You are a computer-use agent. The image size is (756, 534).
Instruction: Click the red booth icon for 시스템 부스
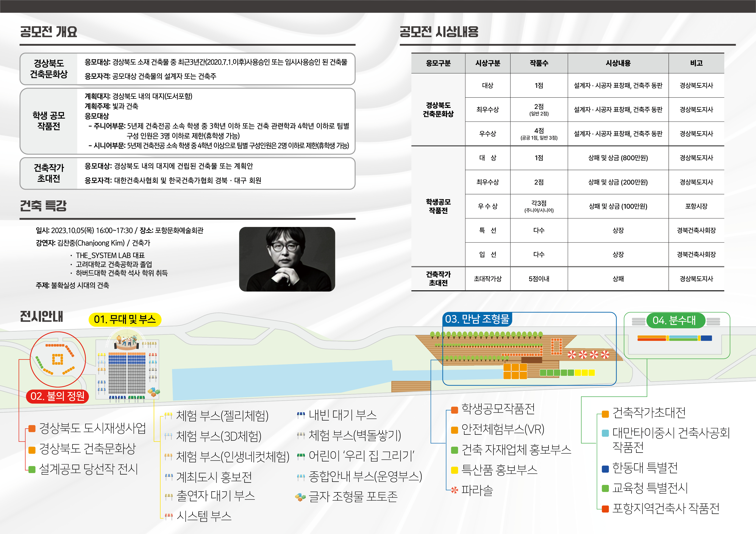(169, 517)
